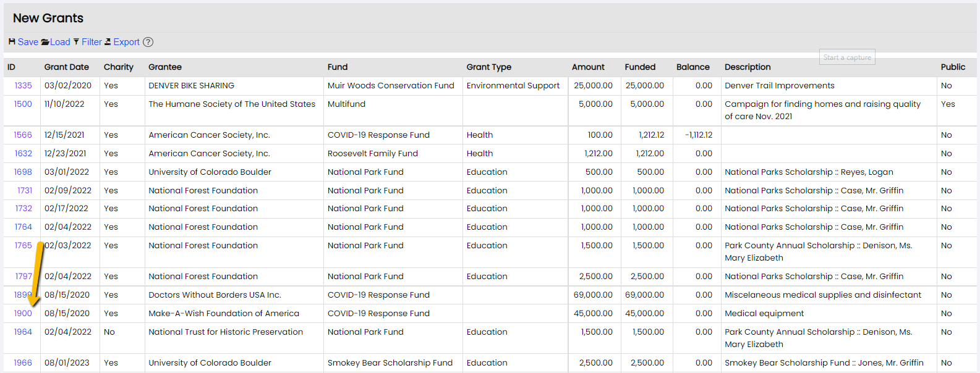Click Smokey Bear Scholarship Jones description
The width and height of the screenshot is (980, 373).
[824, 363]
